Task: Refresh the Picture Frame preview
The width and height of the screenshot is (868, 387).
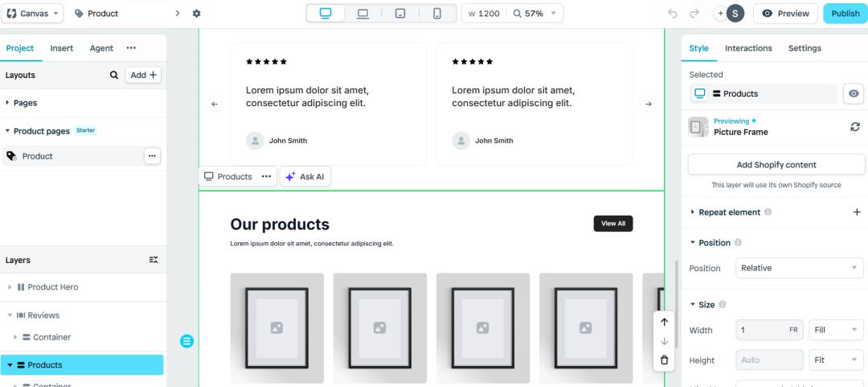Action: click(x=854, y=127)
